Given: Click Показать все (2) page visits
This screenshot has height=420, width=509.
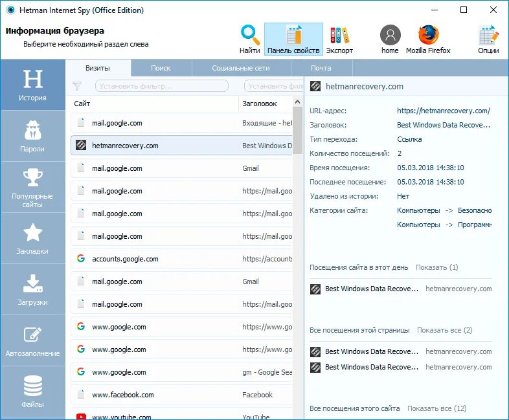Looking at the screenshot, I should pos(444,330).
